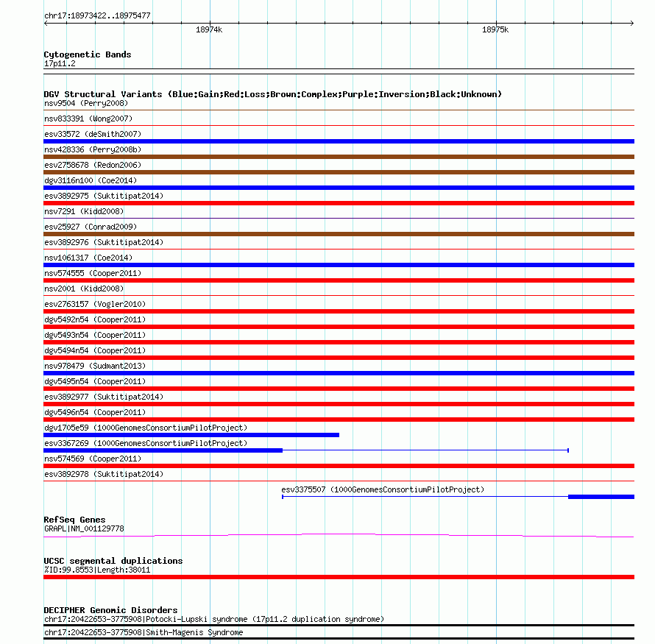Click the chr17:18973422..18975477 coordinates label

click(97, 15)
